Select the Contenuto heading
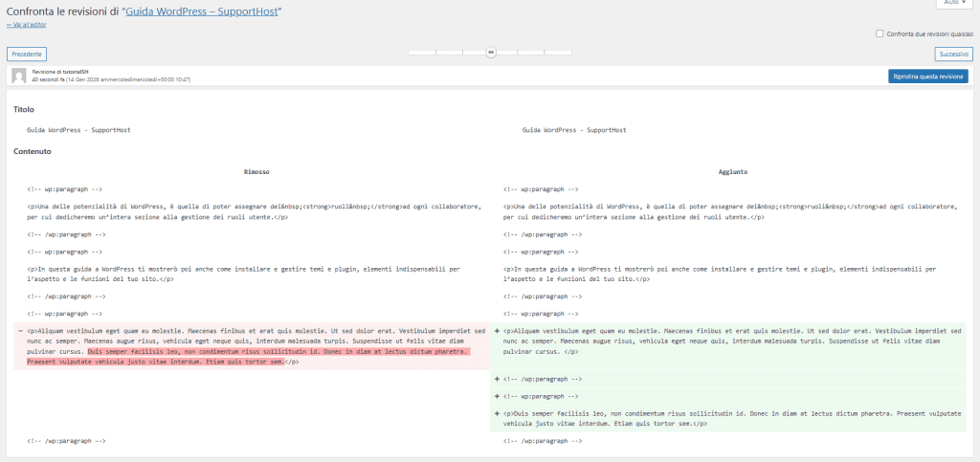980x462 pixels. (x=33, y=151)
